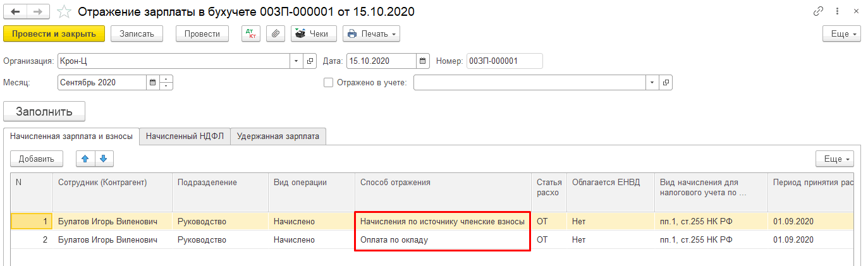Switch to Начисленный НДФЛ tab
The width and height of the screenshot is (868, 266).
click(185, 136)
